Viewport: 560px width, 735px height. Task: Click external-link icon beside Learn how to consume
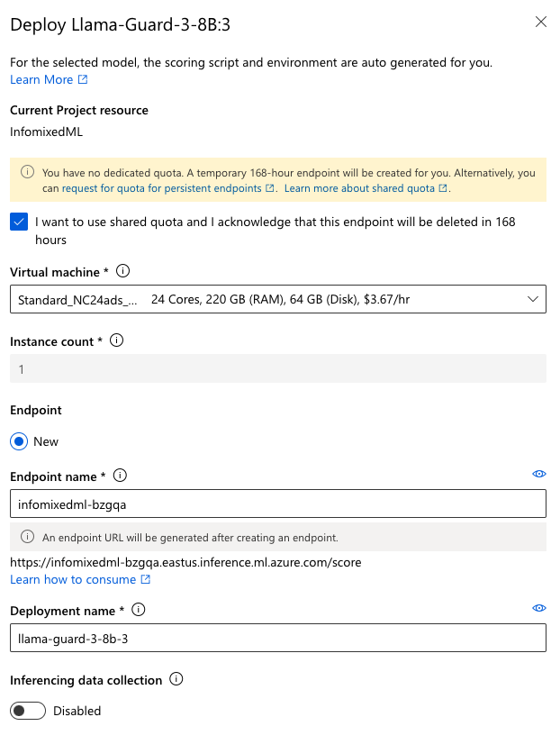[146, 579]
